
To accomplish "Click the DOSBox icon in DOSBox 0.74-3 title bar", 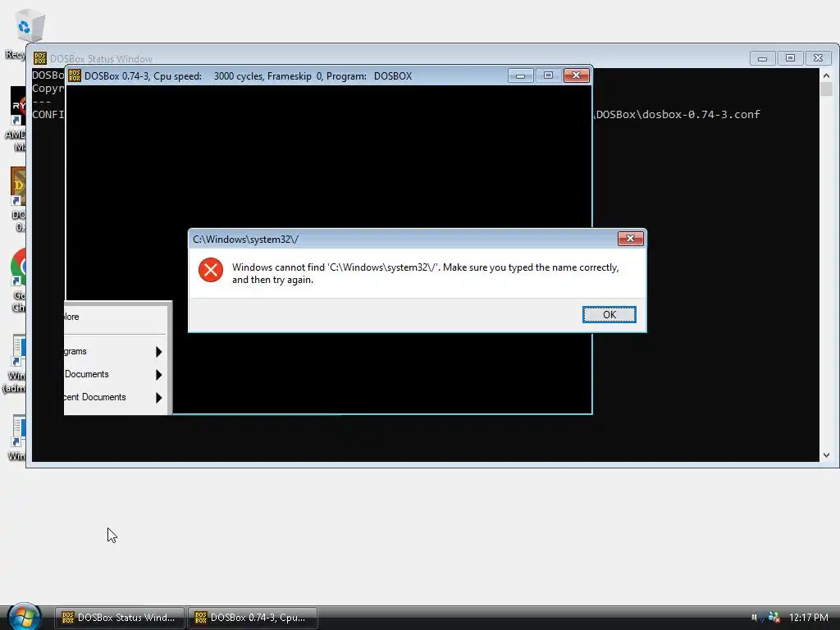I will 75,75.
